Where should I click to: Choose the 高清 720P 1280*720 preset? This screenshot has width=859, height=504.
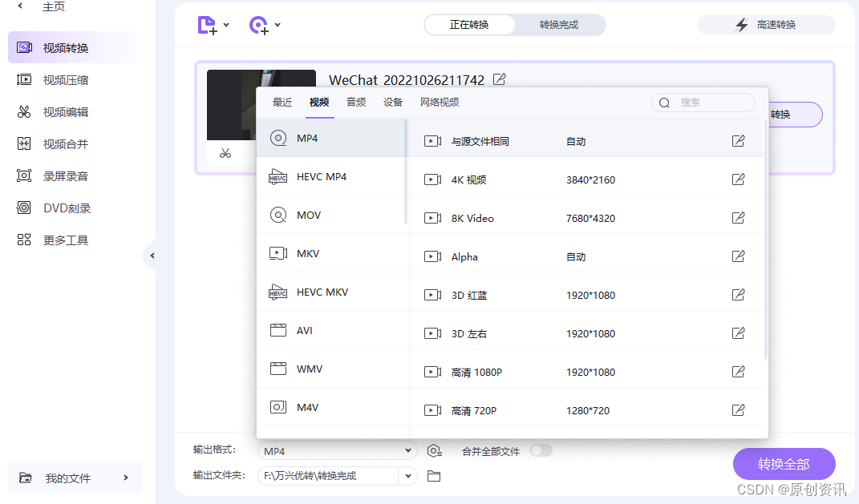(586, 410)
